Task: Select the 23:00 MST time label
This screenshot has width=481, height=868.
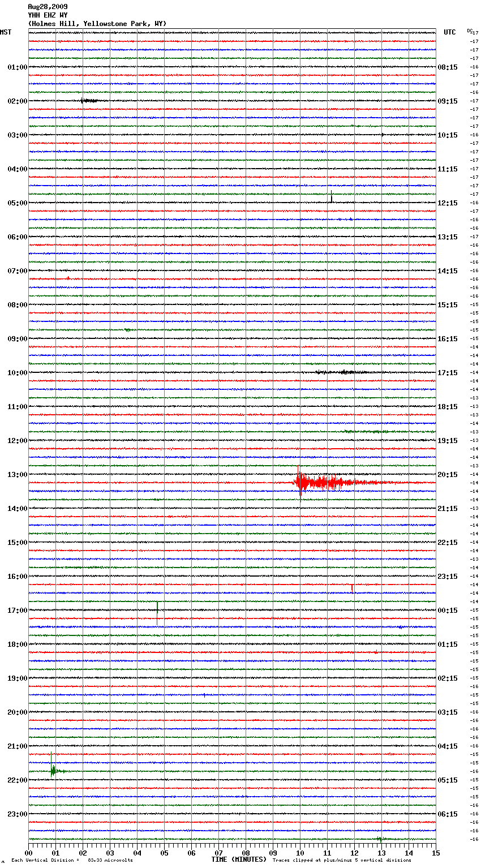Action: [18, 814]
